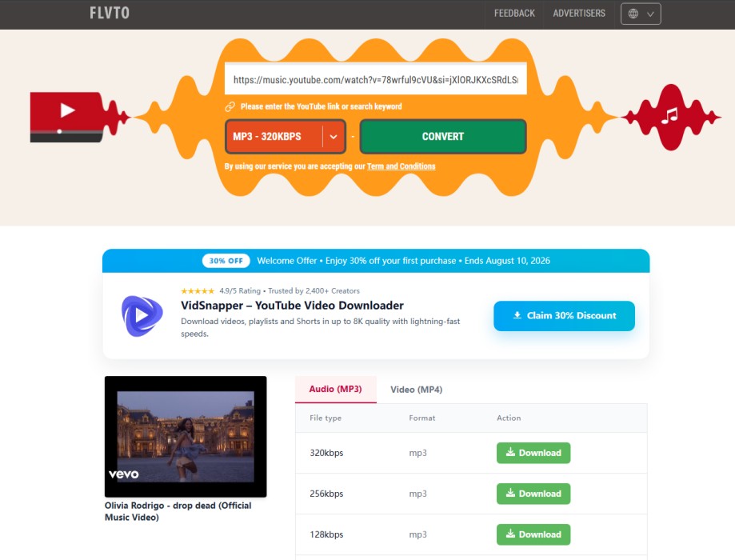The width and height of the screenshot is (735, 560).
Task: Click the green CONVERT button
Action: (x=443, y=137)
